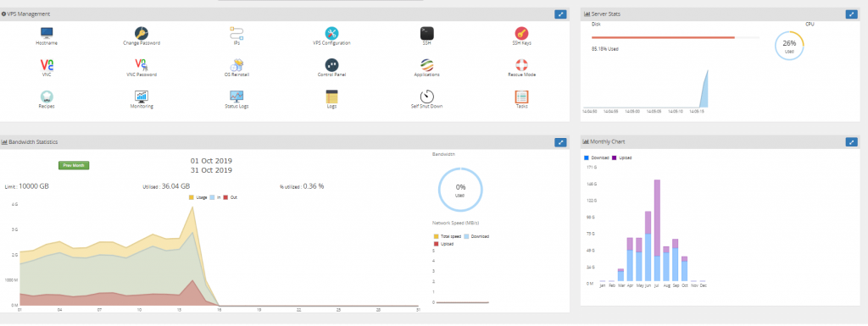Expand the Bandwidth Statistics panel
Screen dimensions: 868x326
point(560,142)
